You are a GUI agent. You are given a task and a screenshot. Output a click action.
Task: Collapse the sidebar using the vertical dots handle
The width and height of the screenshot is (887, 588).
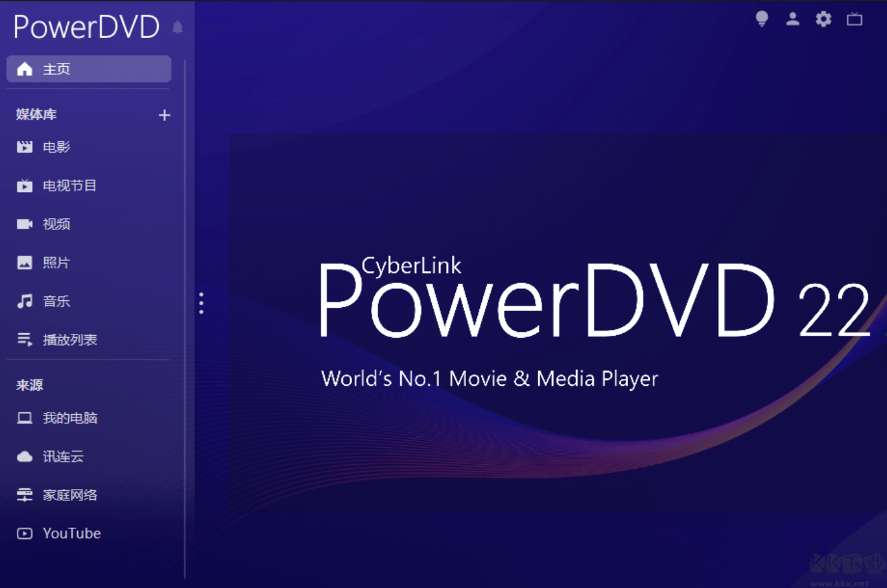201,303
